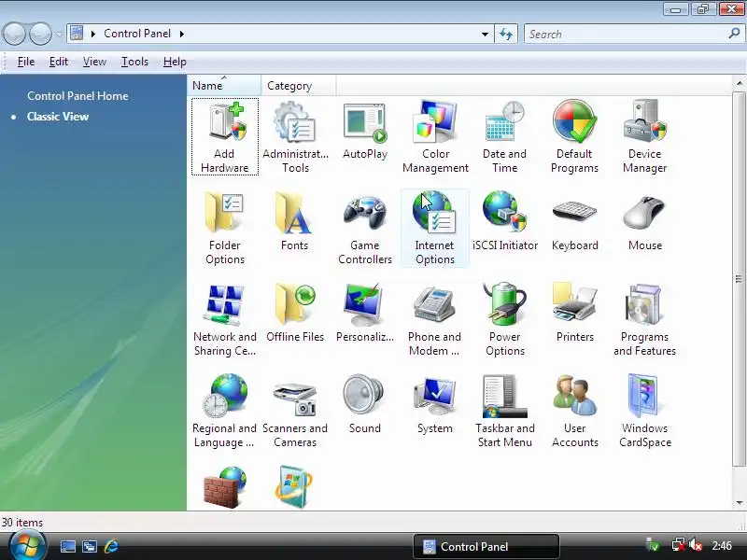747x560 pixels.
Task: Open Regional and Language options
Action: [224, 411]
